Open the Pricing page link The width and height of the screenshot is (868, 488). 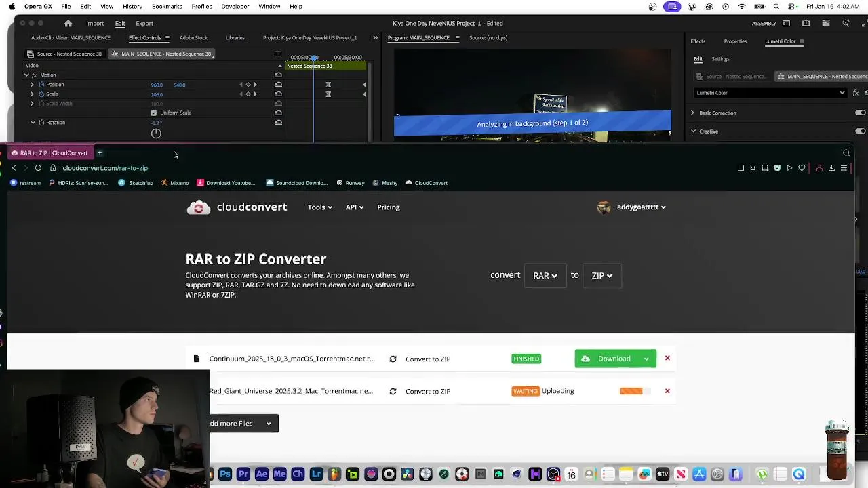pos(389,207)
